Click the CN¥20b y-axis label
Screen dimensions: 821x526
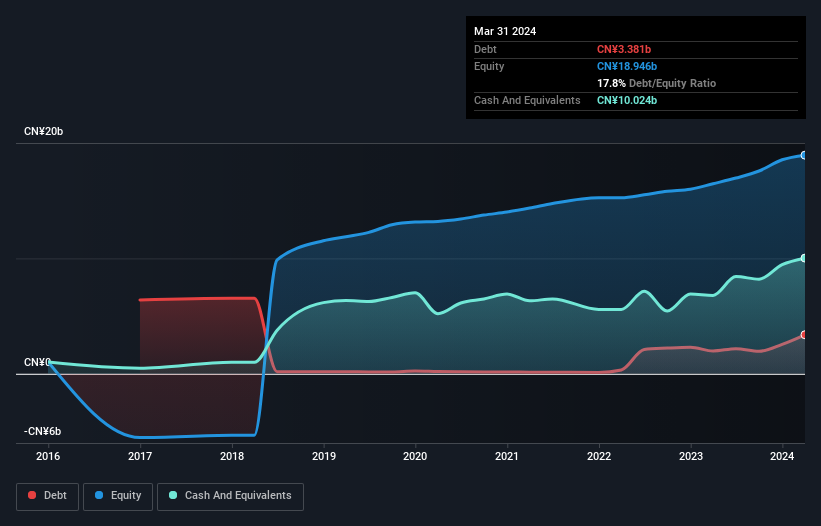pos(43,131)
